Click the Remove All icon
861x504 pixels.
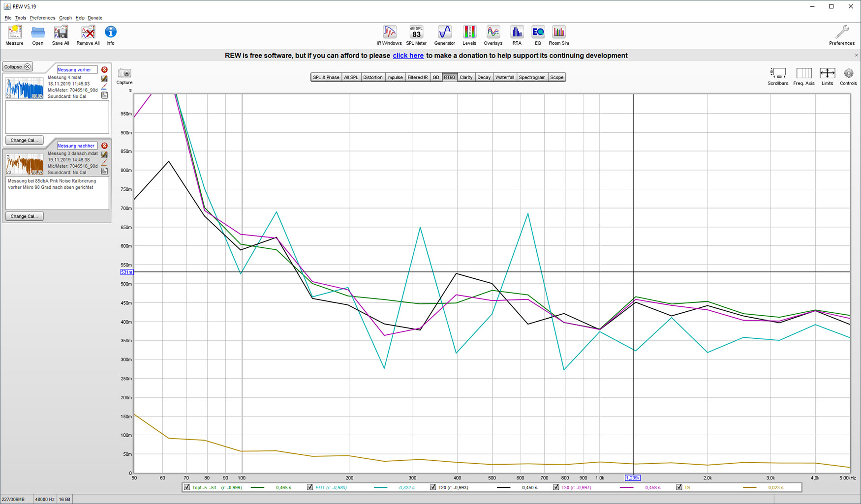pos(88,32)
